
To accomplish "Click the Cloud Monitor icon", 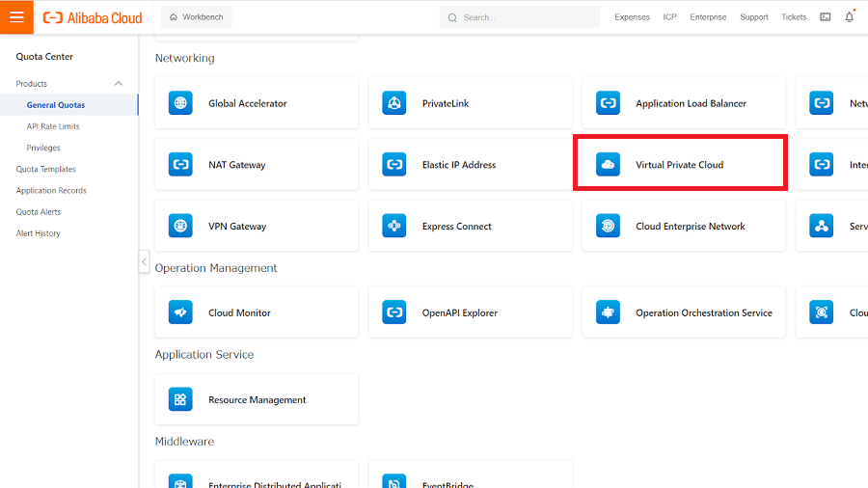I will 180,312.
